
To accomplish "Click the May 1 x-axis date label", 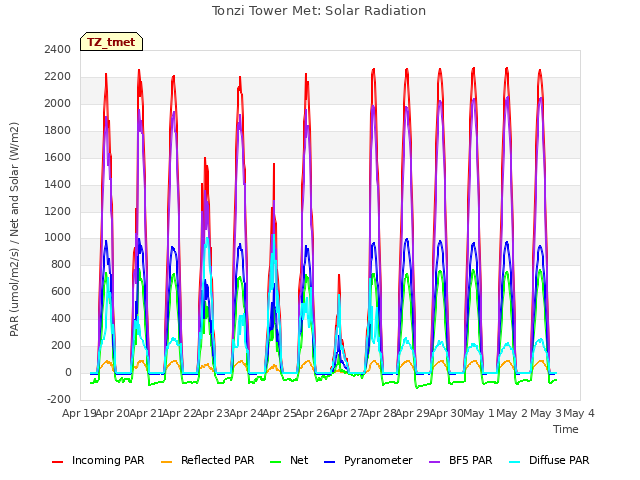I will click(x=479, y=413).
